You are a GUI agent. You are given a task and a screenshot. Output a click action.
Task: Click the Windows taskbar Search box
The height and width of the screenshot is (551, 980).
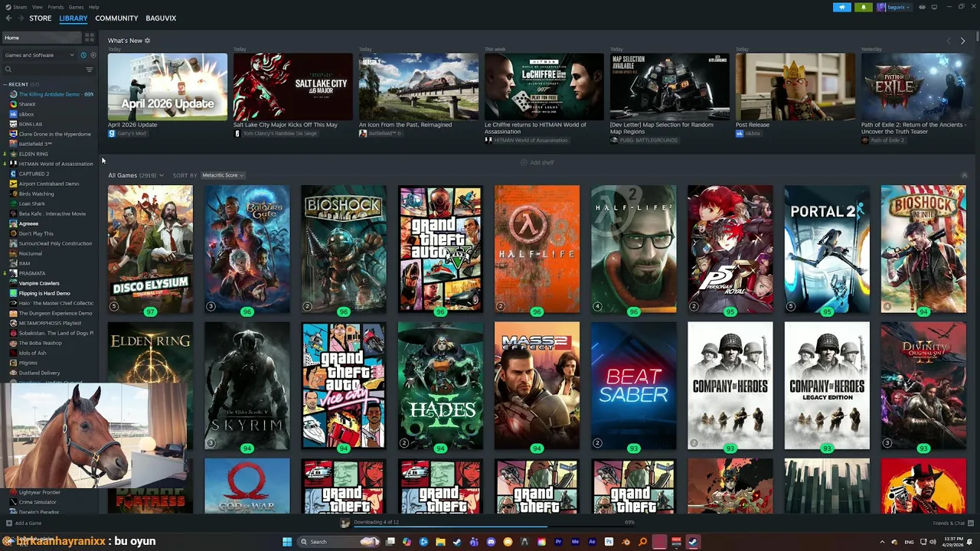[x=339, y=542]
